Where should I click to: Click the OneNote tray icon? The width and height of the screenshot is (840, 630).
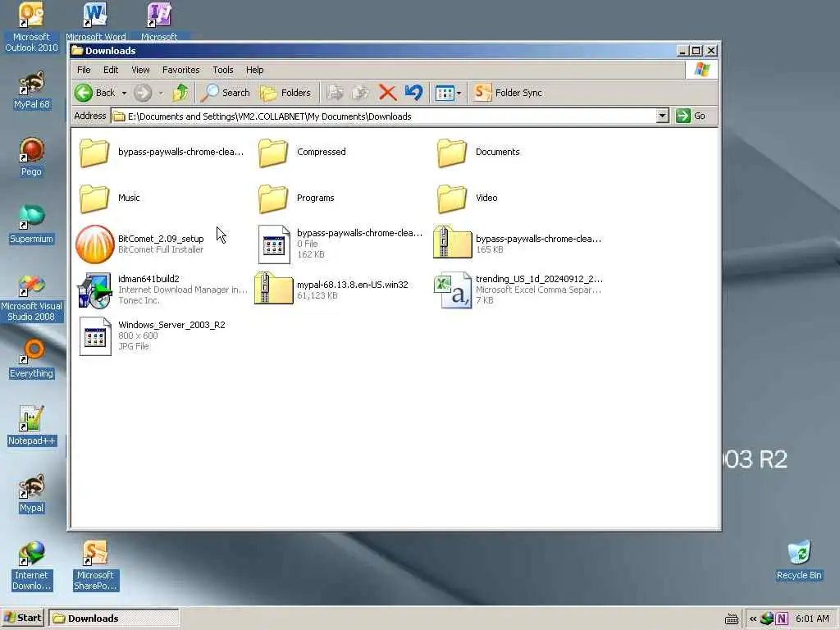point(782,619)
